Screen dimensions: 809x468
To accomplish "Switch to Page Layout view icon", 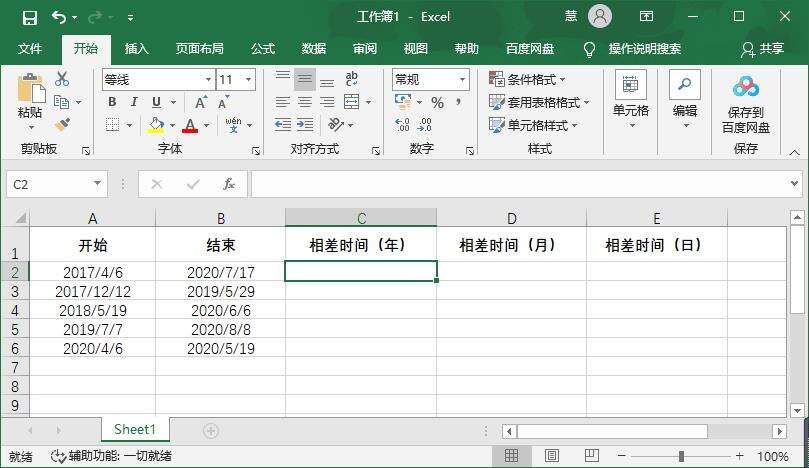I will pyautogui.click(x=552, y=456).
